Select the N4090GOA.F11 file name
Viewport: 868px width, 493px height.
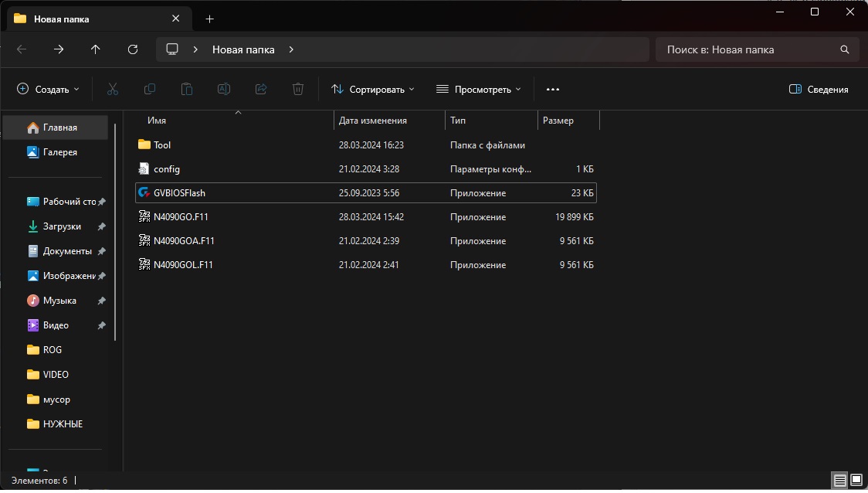184,241
